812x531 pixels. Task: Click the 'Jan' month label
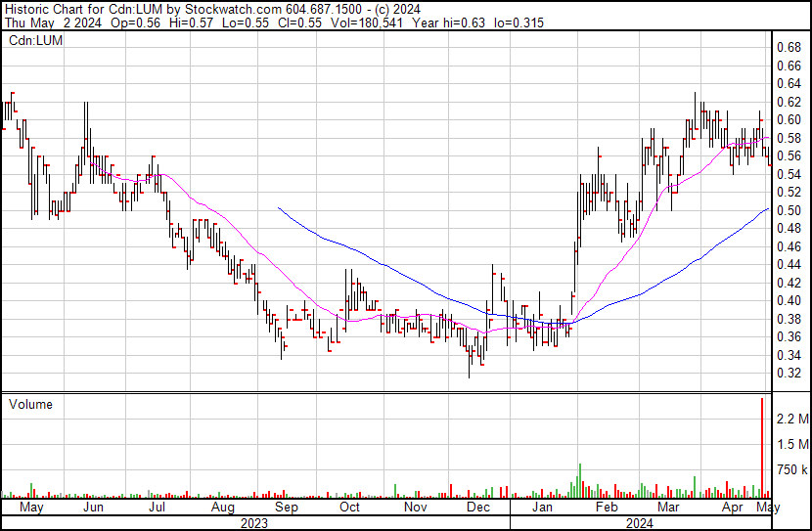(x=542, y=508)
